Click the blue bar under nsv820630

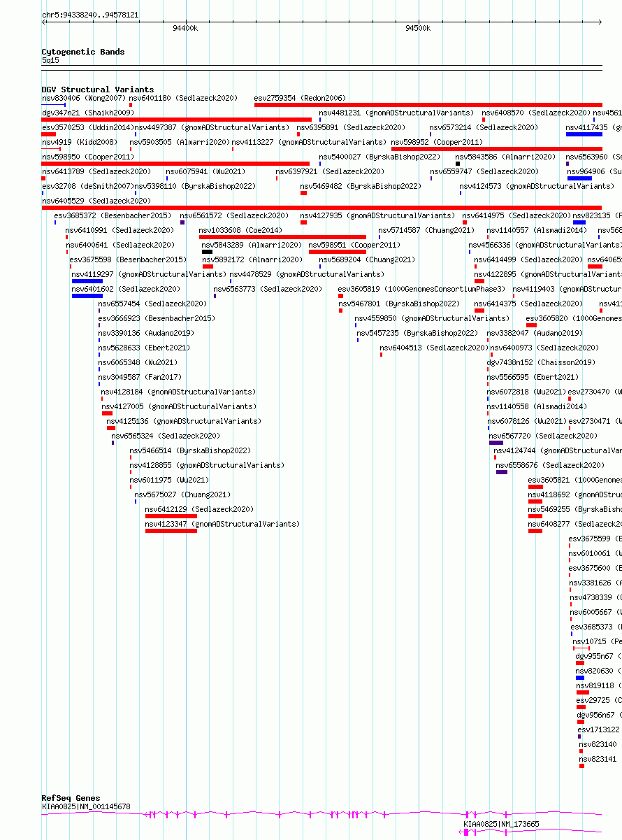click(580, 678)
